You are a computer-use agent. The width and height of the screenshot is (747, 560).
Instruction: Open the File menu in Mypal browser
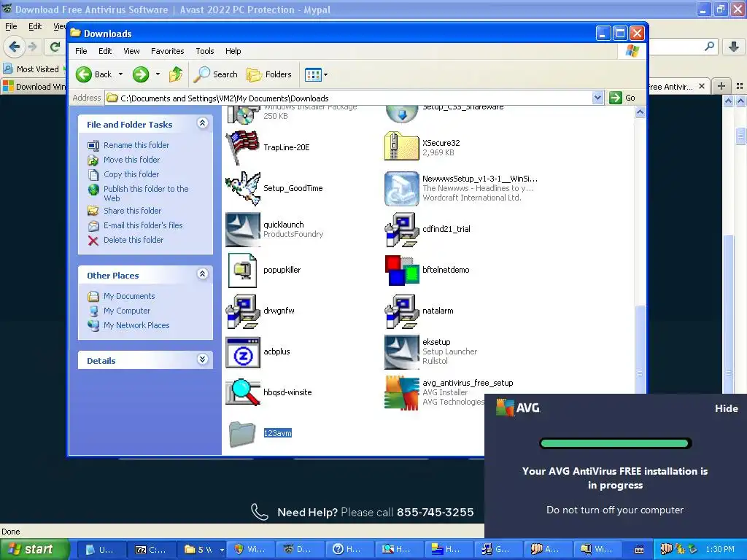pyautogui.click(x=11, y=27)
